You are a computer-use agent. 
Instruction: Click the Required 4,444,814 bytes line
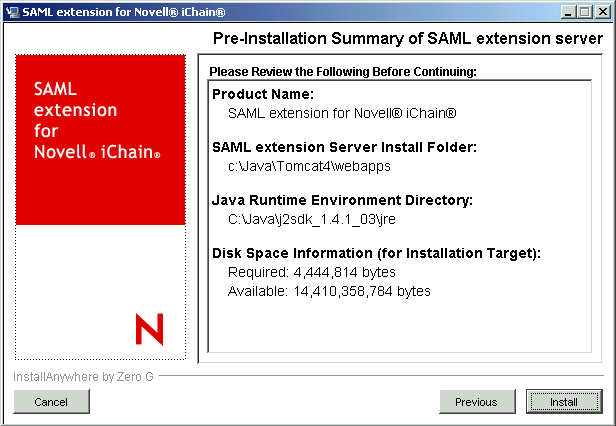pos(312,272)
